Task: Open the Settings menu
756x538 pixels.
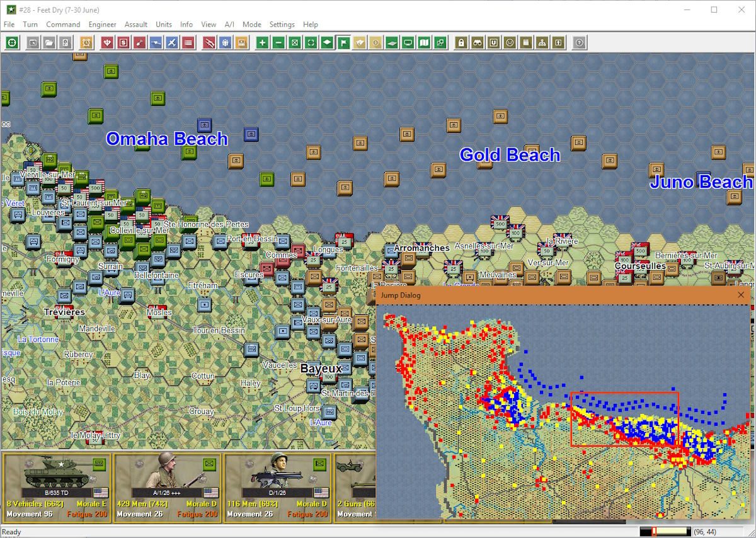Action: (x=282, y=25)
